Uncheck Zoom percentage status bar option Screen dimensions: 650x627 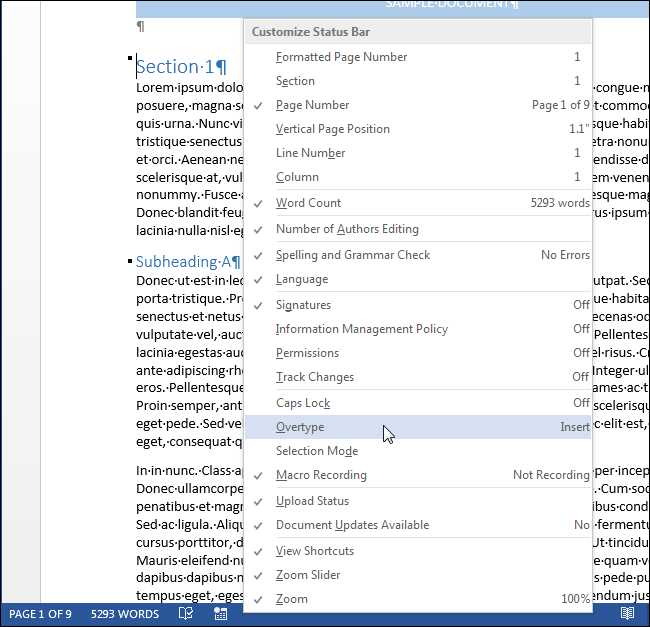coord(418,599)
